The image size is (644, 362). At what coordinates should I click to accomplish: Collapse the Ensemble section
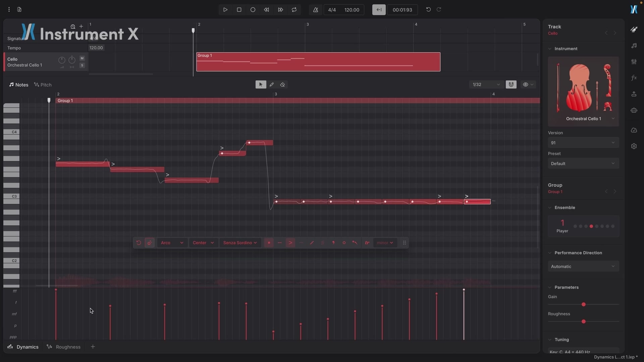point(550,208)
